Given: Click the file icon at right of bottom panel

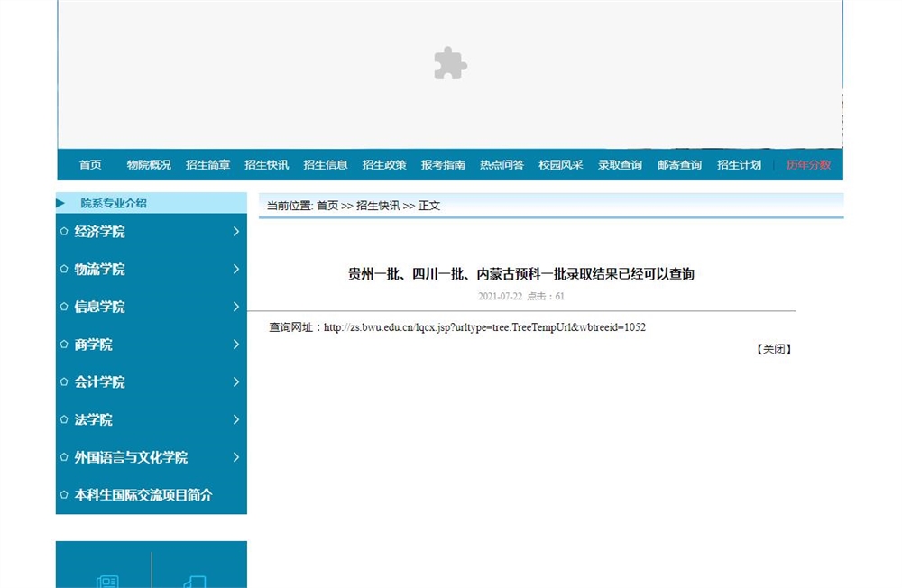Looking at the screenshot, I should tap(195, 582).
